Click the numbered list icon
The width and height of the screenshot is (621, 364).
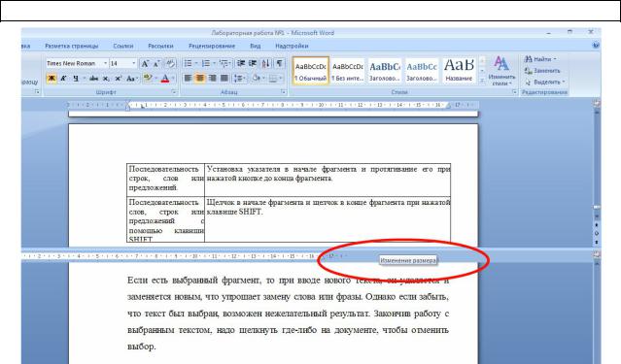(x=206, y=63)
